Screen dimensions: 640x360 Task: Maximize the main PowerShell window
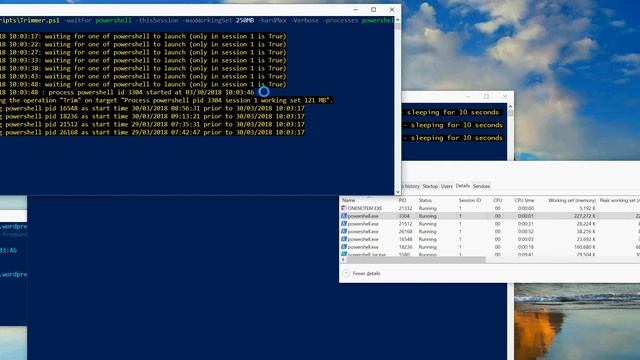[373, 10]
